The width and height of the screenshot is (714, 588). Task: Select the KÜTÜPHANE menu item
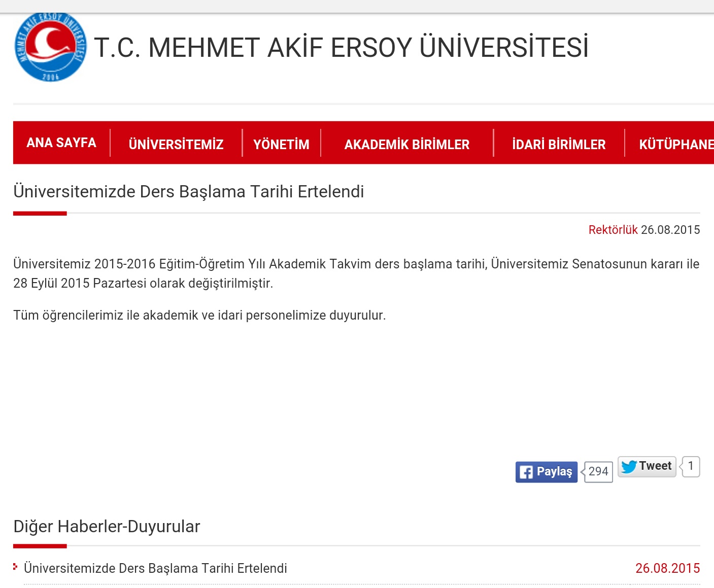coord(676,145)
